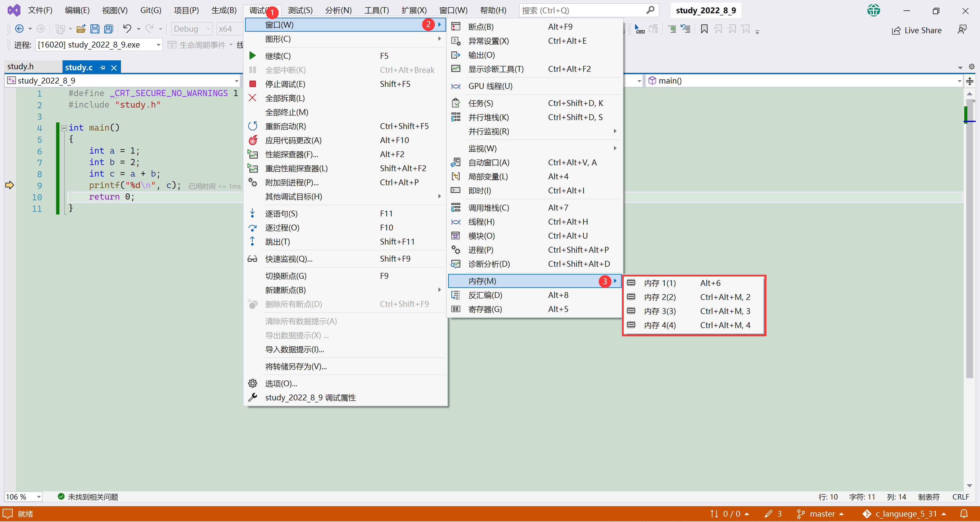Image resolution: width=980 pixels, height=522 pixels.
Task: Click the notification bell in status bar
Action: [964, 514]
